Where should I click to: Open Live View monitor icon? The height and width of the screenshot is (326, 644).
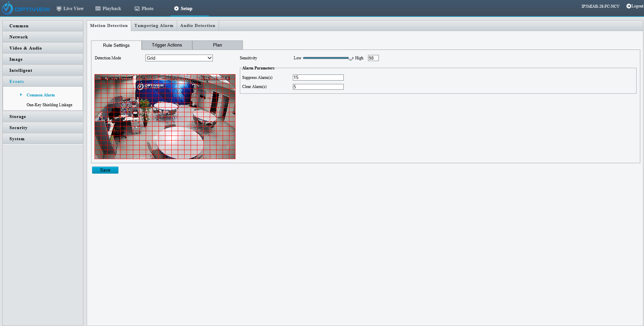(59, 9)
